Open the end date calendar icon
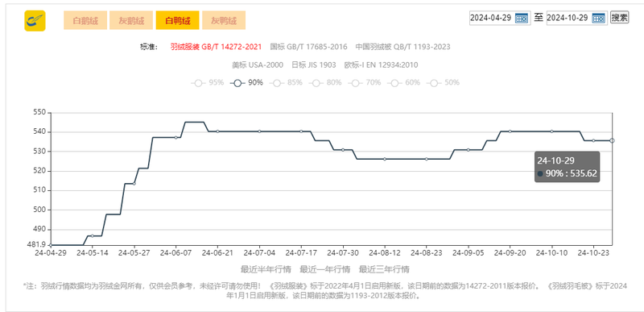 (x=599, y=18)
